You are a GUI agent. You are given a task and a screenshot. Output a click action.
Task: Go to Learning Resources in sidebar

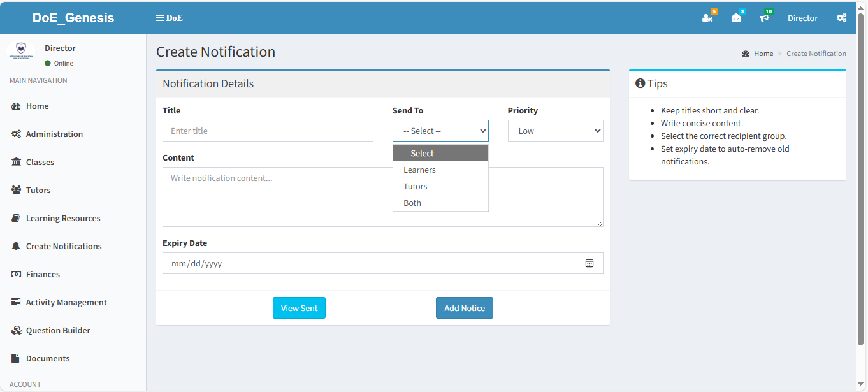coord(63,218)
